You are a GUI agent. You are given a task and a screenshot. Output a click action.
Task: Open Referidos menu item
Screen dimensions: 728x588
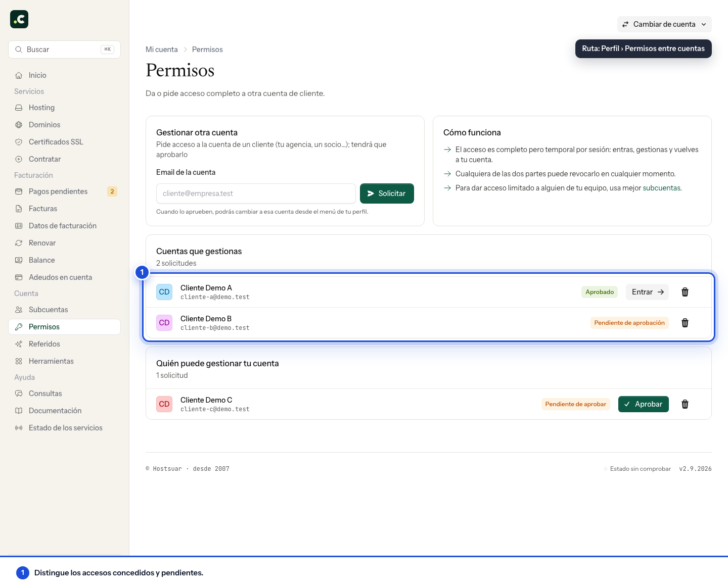tap(65, 344)
